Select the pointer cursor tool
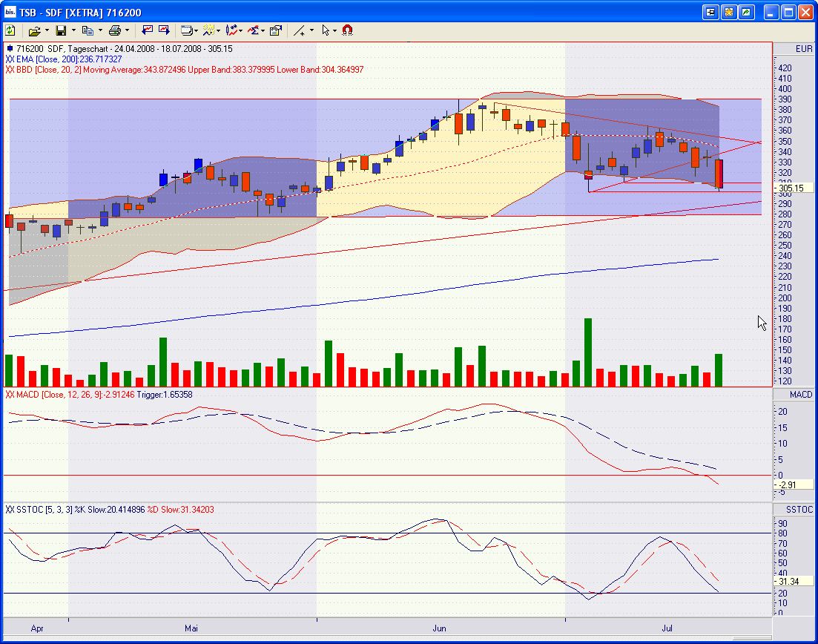This screenshot has width=818, height=644. coord(326,30)
